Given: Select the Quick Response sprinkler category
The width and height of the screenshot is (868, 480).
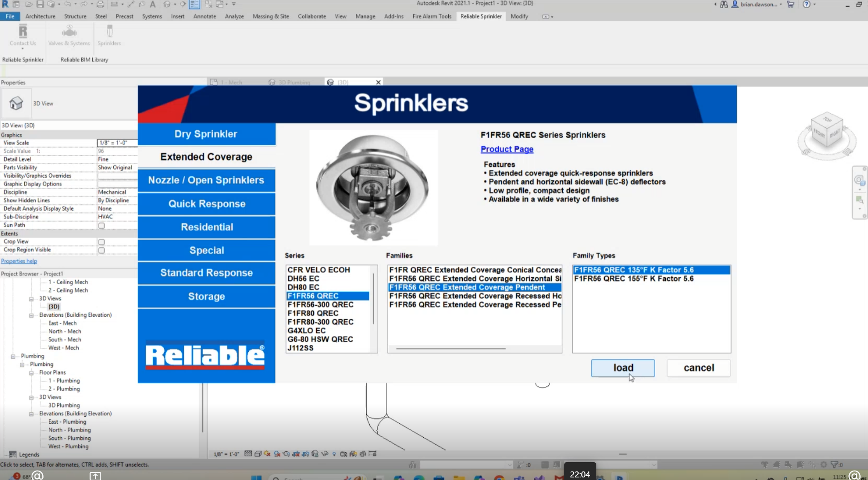Looking at the screenshot, I should coord(206,204).
